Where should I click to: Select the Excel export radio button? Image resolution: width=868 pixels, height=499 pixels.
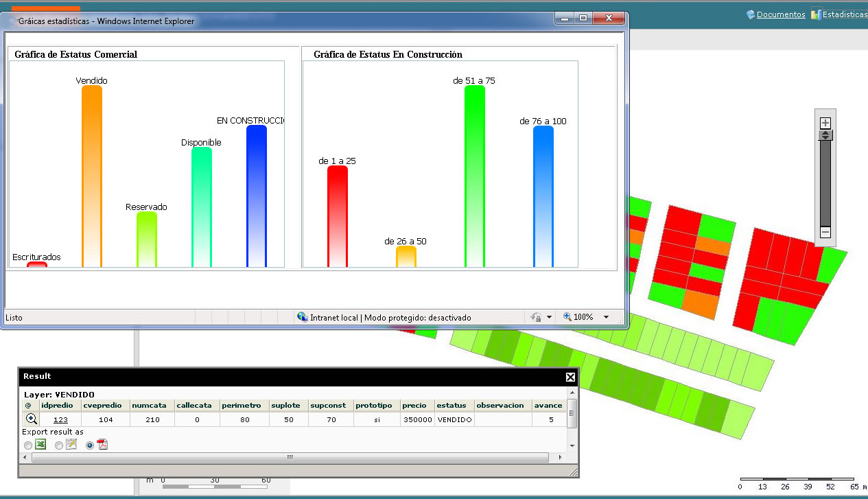28,445
